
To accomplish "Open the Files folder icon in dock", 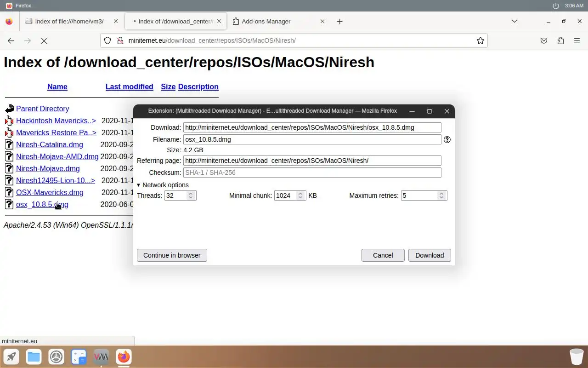I will click(34, 357).
